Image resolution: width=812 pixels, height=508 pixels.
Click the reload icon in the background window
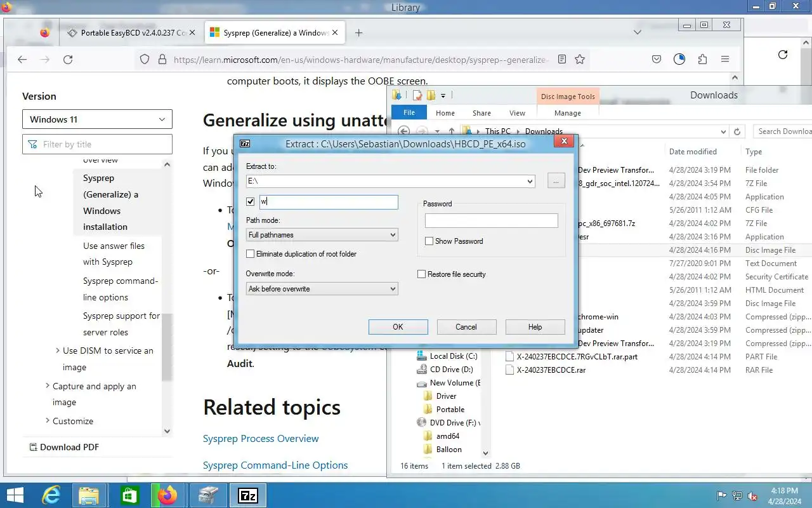pyautogui.click(x=783, y=55)
